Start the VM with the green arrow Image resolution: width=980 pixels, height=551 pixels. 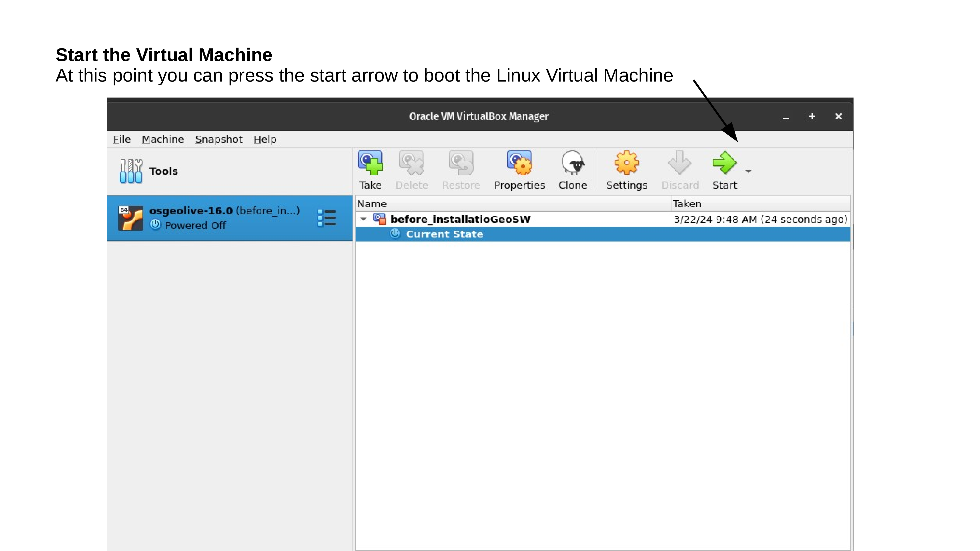click(725, 163)
